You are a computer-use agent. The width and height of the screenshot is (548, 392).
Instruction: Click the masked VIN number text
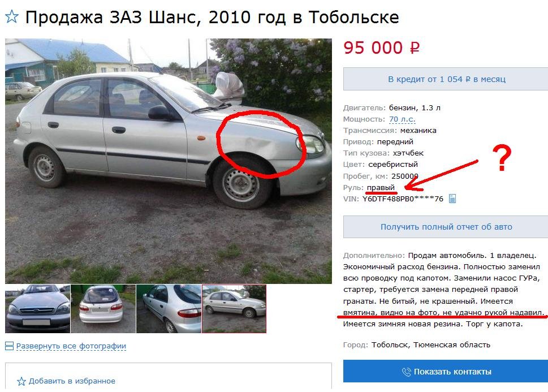tap(403, 199)
